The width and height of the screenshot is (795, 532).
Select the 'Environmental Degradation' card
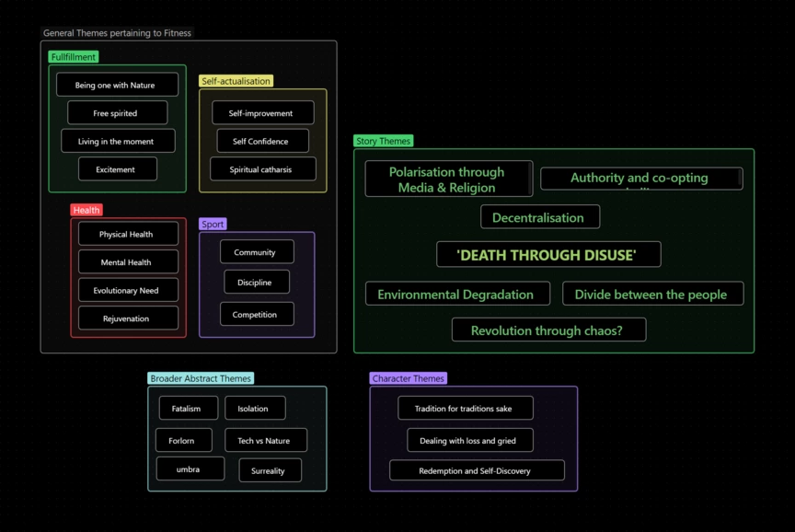pos(457,294)
